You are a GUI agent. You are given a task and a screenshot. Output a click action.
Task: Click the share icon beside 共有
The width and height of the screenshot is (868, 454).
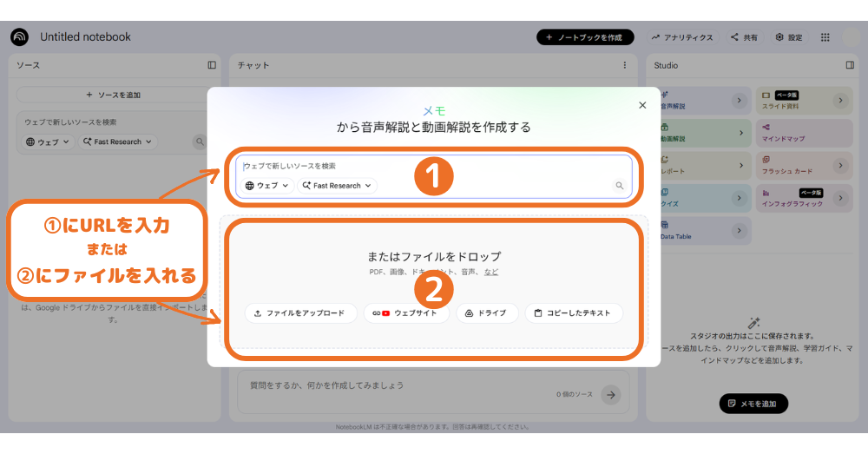tap(734, 37)
